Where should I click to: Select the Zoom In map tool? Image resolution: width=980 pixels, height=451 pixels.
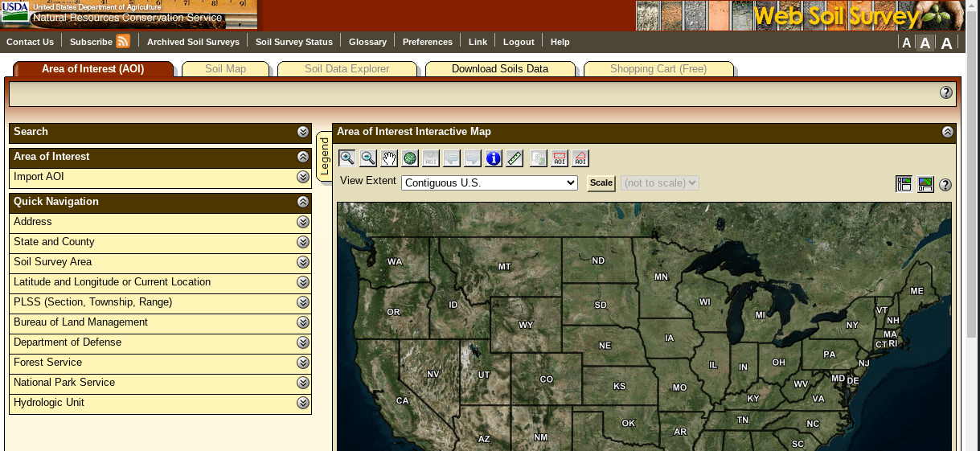[x=347, y=158]
